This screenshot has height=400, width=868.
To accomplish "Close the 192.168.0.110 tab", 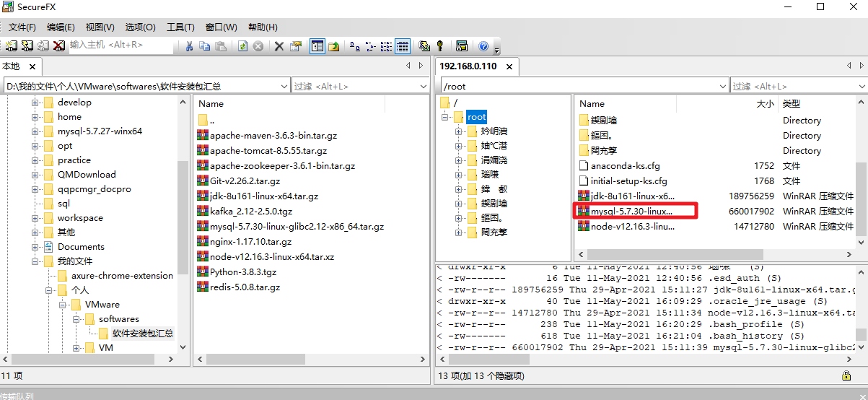I will [x=509, y=66].
